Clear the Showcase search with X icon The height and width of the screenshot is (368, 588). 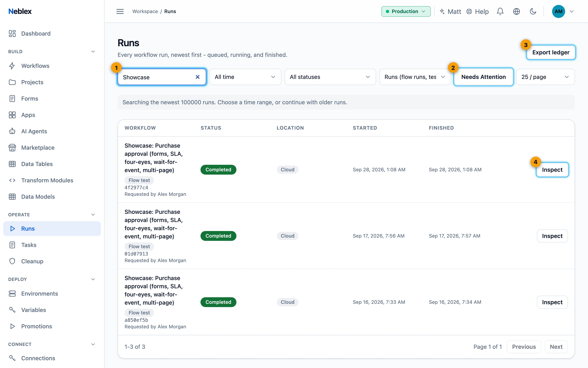pos(198,77)
